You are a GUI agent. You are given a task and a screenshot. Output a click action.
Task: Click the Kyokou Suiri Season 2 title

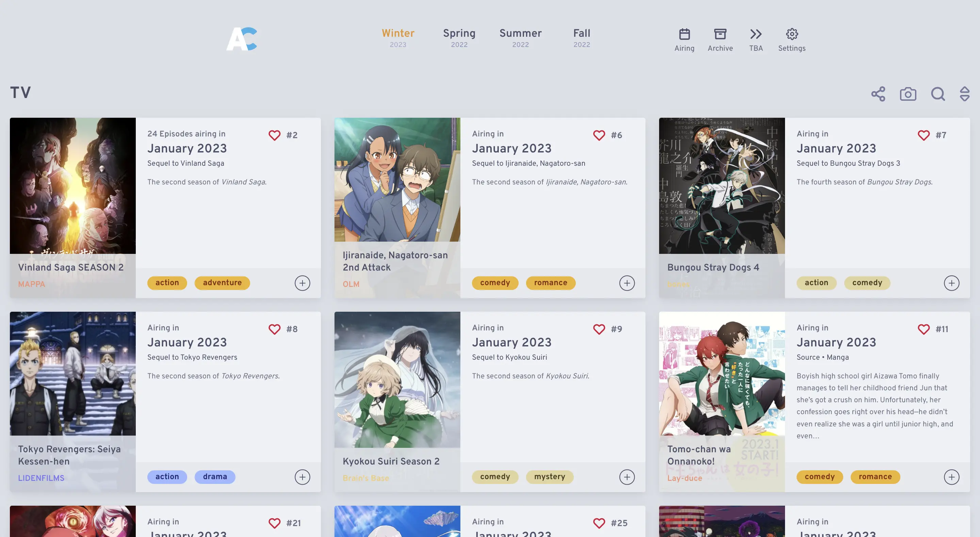point(391,462)
